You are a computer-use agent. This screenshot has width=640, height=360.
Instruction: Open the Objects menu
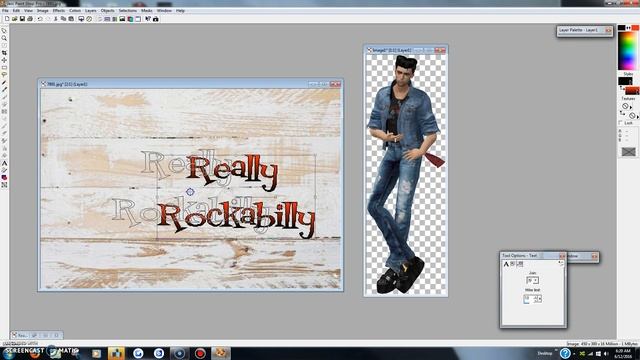[107, 11]
